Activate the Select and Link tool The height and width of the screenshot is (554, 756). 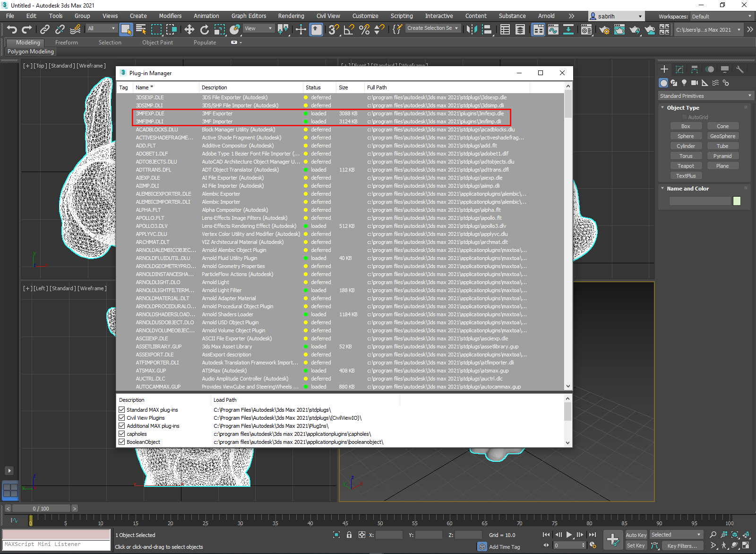45,30
